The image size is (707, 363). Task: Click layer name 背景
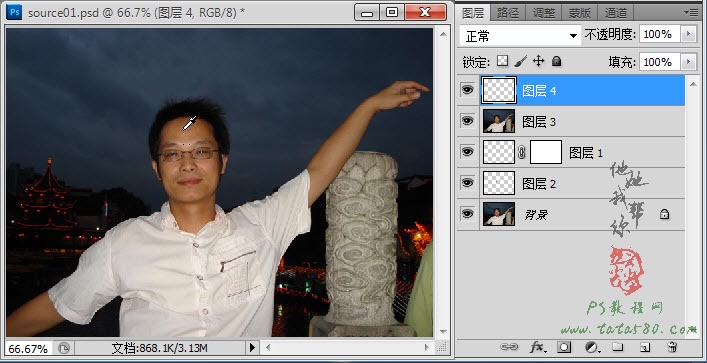coord(536,215)
